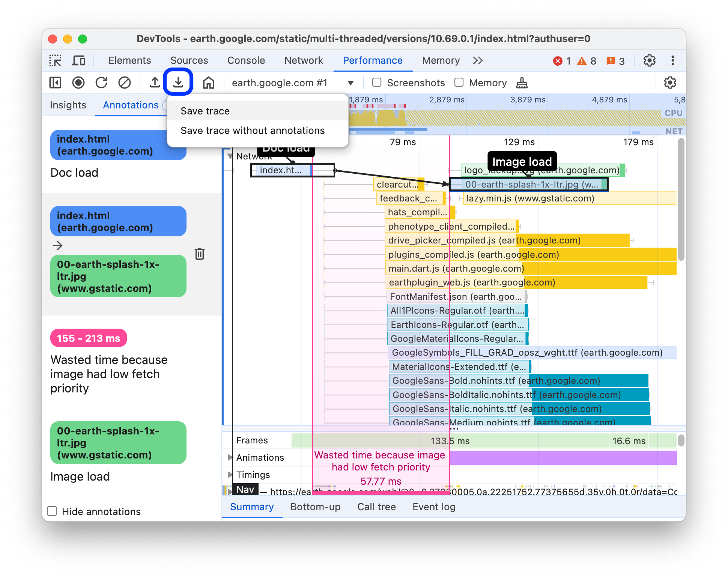Click the reload and profile icon

pos(101,83)
